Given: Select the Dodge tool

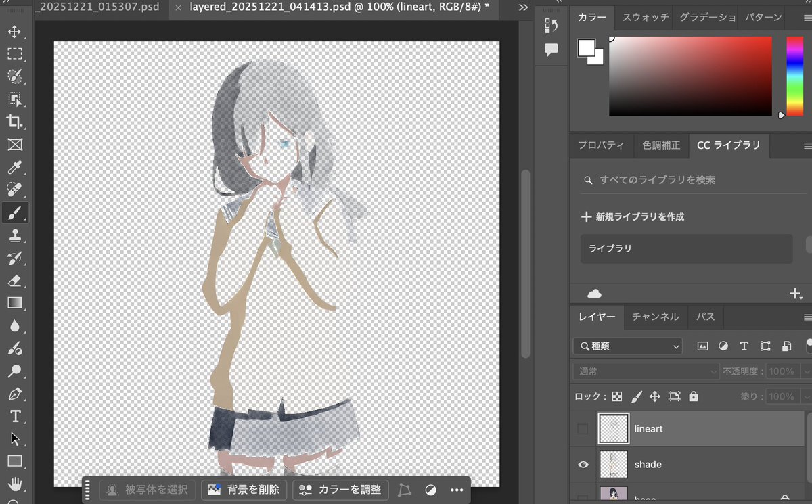Looking at the screenshot, I should pos(14,371).
